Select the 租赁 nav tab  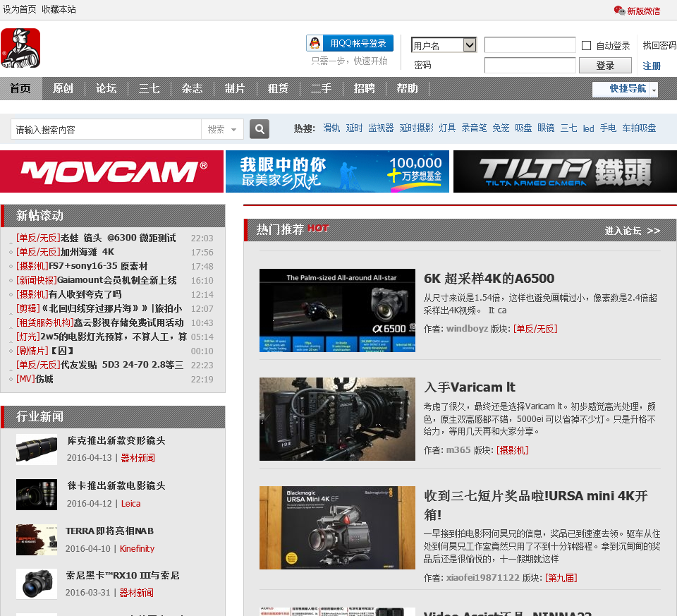tap(278, 89)
